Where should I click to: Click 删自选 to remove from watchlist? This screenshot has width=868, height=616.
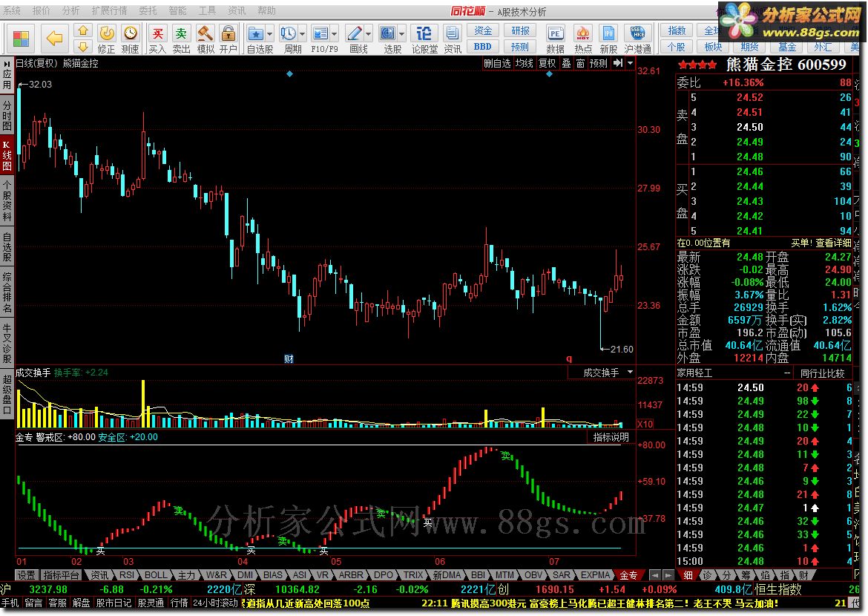point(497,63)
